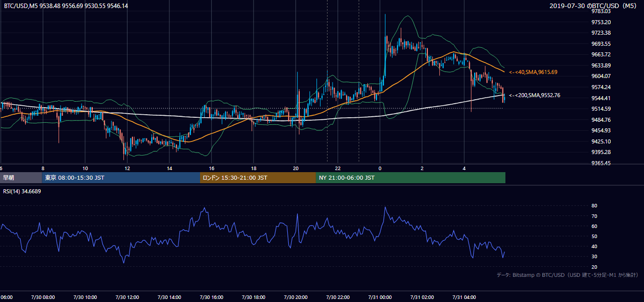Select the 40 SMA 9615.69 label
Viewport: 644px width, 302px height.
[533, 72]
